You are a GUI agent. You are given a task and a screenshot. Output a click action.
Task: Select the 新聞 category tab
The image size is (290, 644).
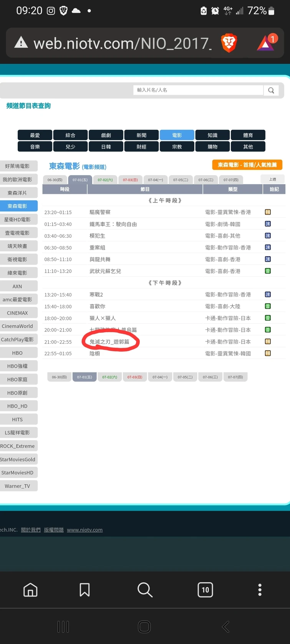[141, 135]
